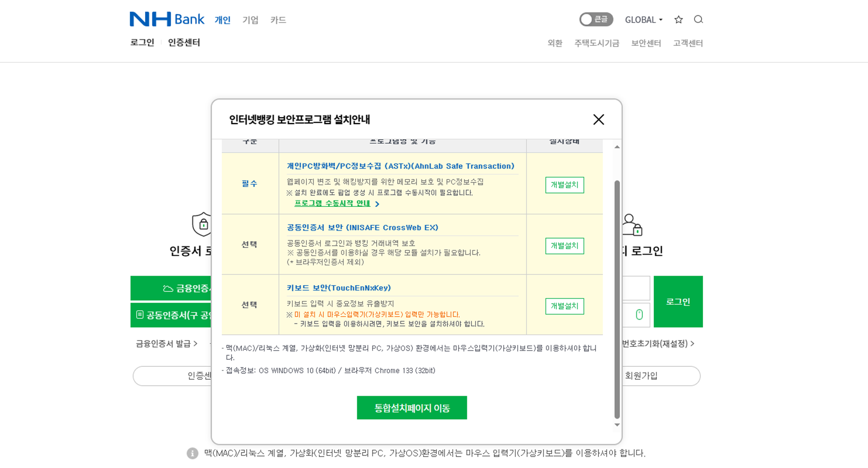
Task: Click the info icon in bottom notice
Action: pos(192,453)
